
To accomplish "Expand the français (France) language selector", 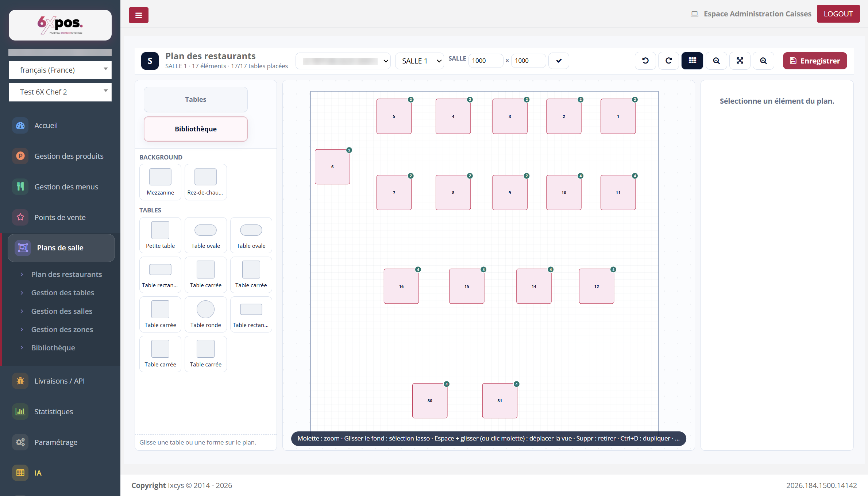I will click(60, 70).
